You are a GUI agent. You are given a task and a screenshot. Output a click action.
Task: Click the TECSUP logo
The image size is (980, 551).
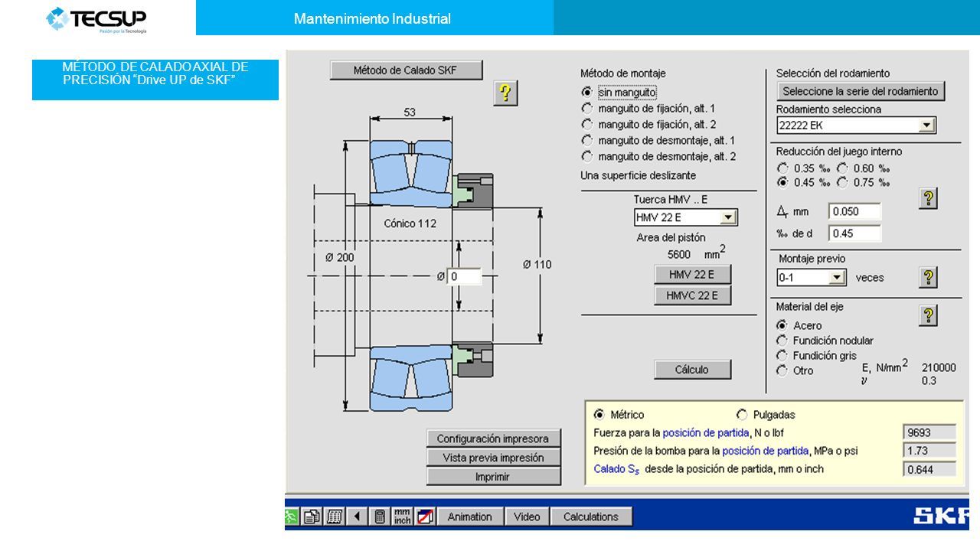point(96,18)
